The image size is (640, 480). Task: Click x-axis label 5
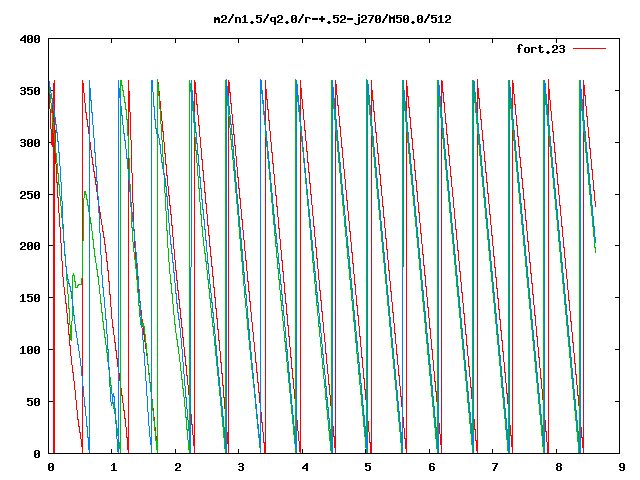[x=368, y=467]
